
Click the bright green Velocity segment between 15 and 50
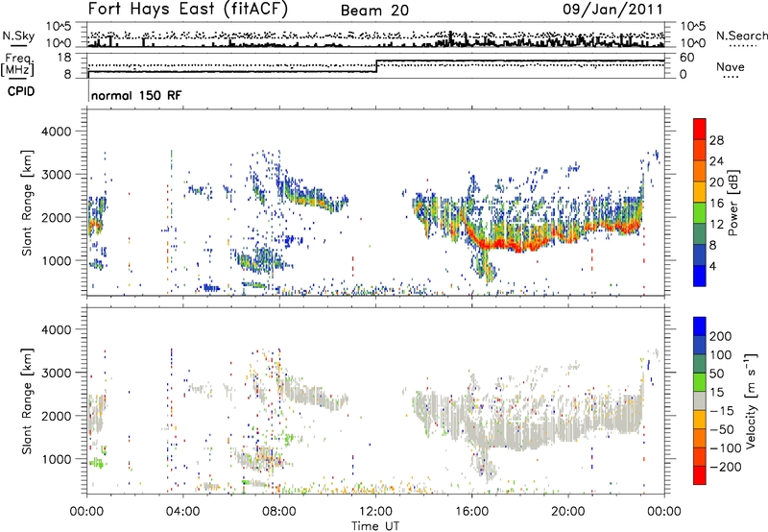coord(700,382)
